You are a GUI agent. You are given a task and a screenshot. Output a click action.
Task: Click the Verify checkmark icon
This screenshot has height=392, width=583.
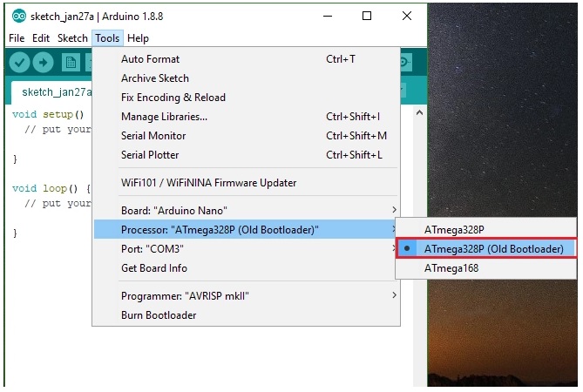(x=19, y=63)
